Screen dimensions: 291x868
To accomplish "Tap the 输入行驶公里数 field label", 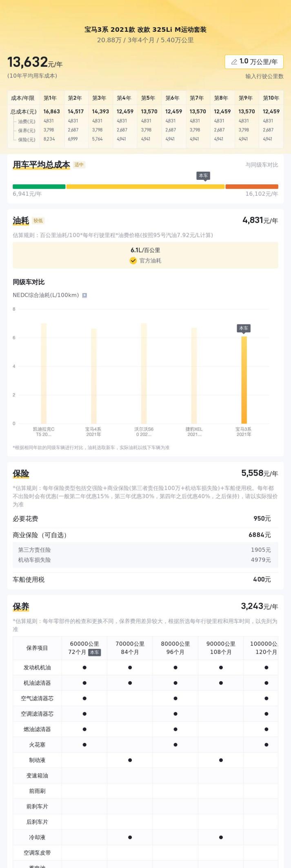I will [x=264, y=76].
